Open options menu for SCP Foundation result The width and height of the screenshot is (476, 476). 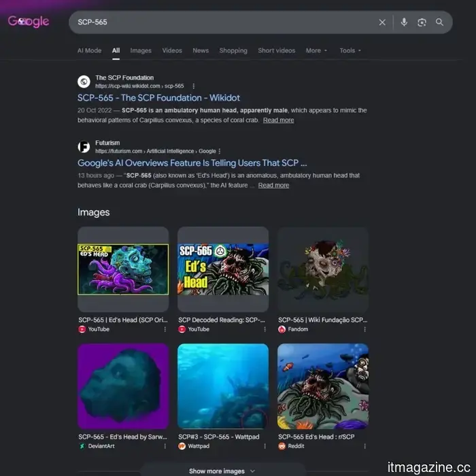click(x=193, y=86)
